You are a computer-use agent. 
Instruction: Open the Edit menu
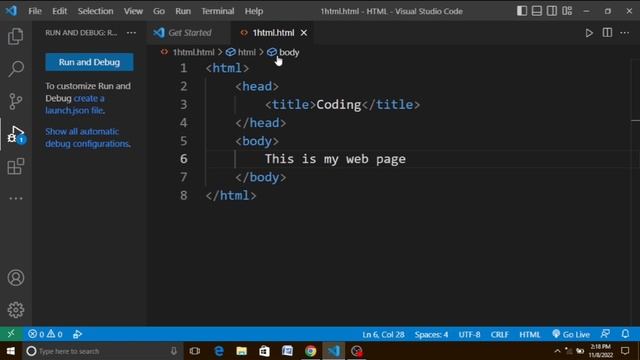[x=59, y=11]
